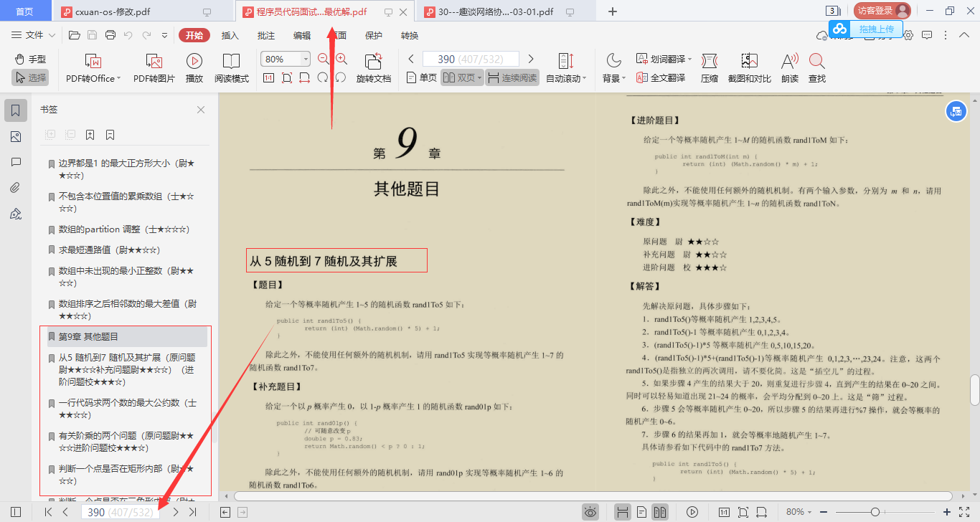Viewport: 980px width, 522px height.
Task: Toggle eye protection mode in status bar
Action: [590, 512]
